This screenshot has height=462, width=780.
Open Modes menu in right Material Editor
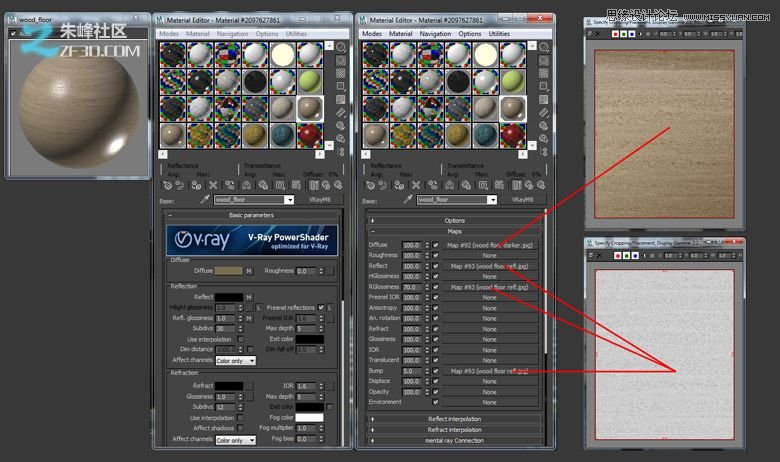pos(372,34)
